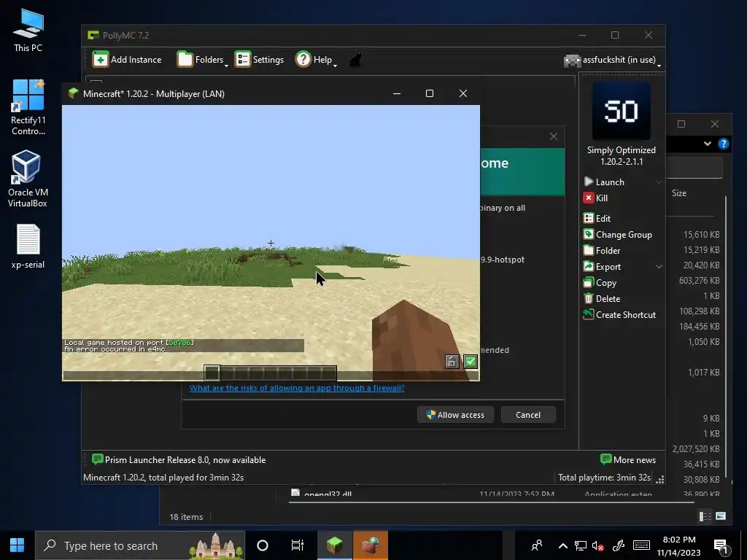Click Allow access in firewall dialog
Image resolution: width=747 pixels, height=560 pixels.
[x=455, y=415]
